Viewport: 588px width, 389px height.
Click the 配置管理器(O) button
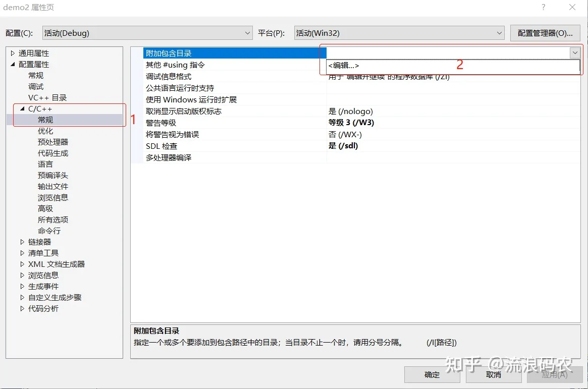tap(546, 32)
